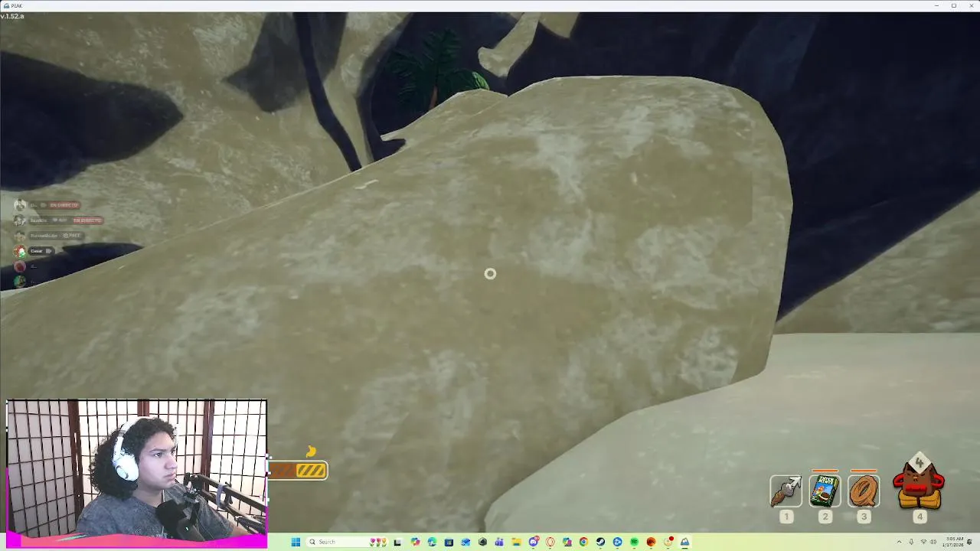Screen dimensions: 980x551
Task: Open network settings in system tray
Action: (x=923, y=542)
